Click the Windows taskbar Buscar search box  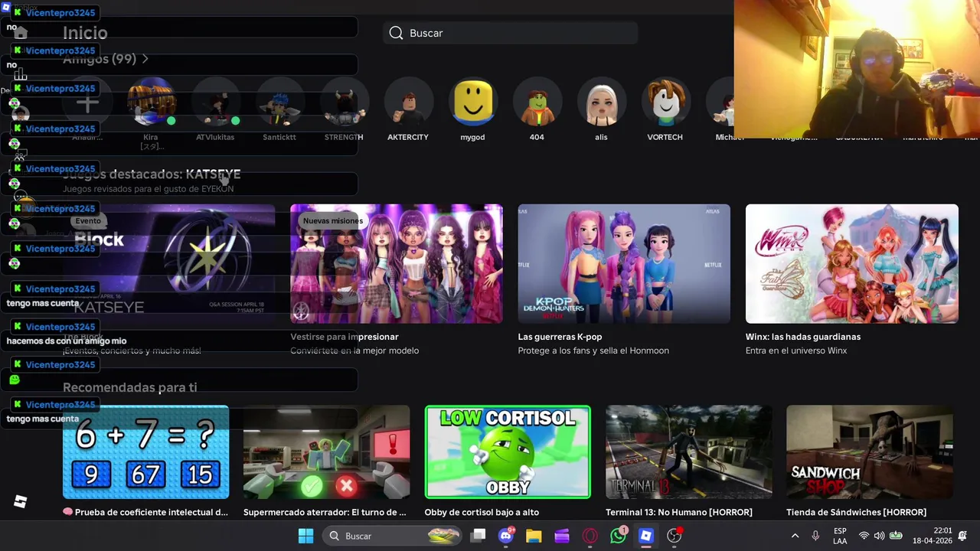coord(393,536)
